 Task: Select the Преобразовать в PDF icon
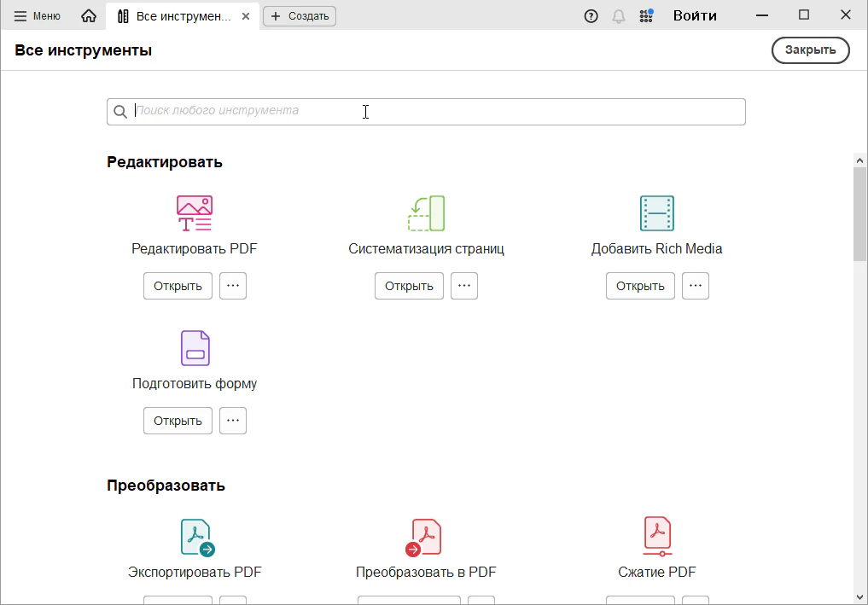[x=425, y=538]
